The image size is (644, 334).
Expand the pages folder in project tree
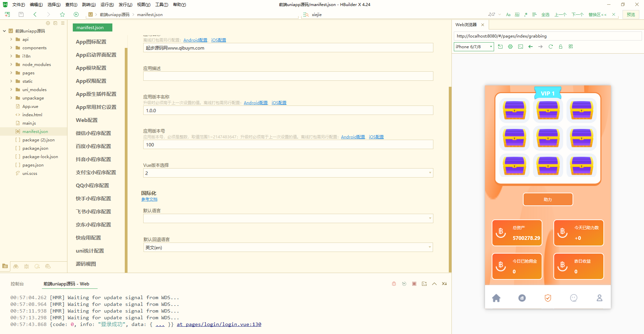click(x=11, y=73)
